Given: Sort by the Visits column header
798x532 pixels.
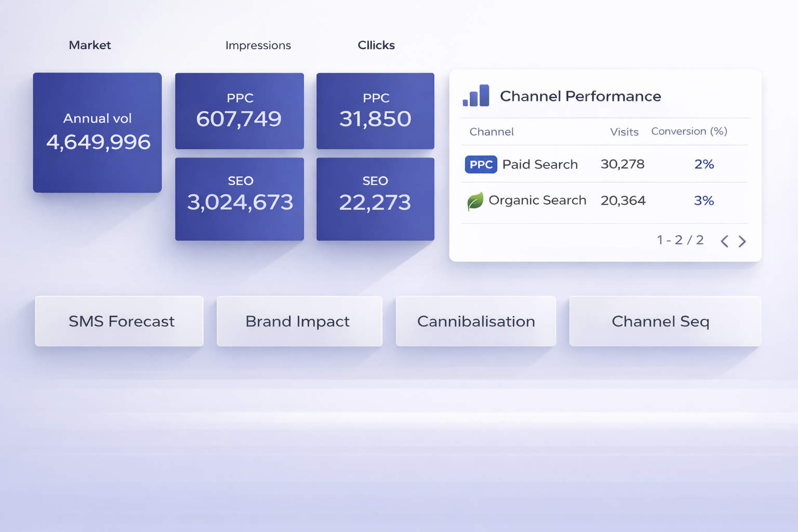Looking at the screenshot, I should point(624,132).
